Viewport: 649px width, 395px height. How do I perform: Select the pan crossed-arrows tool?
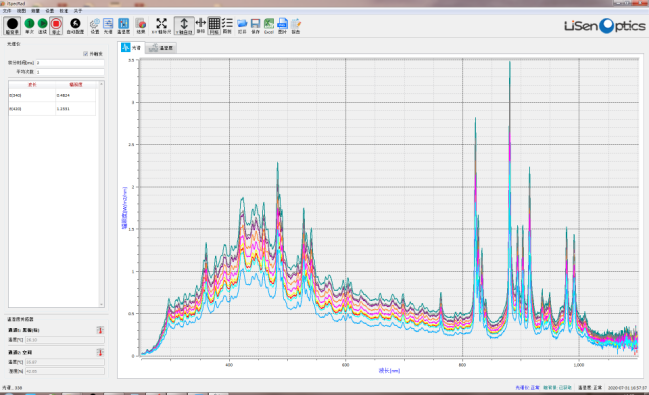(201, 25)
